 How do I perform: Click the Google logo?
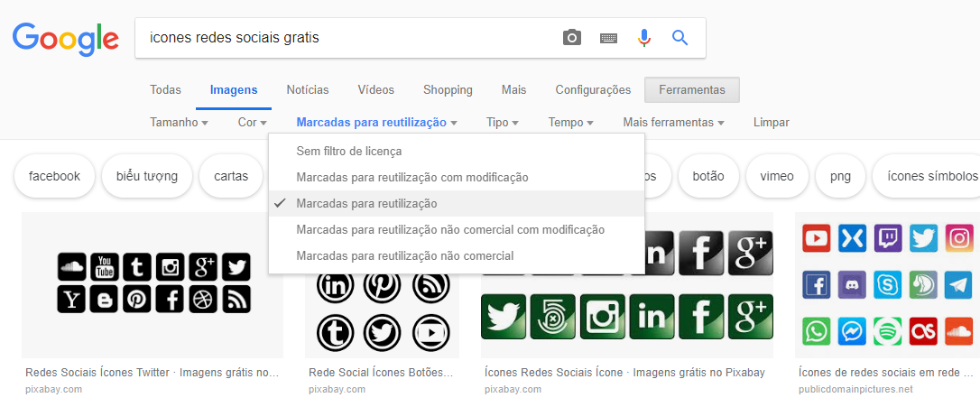pos(66,40)
